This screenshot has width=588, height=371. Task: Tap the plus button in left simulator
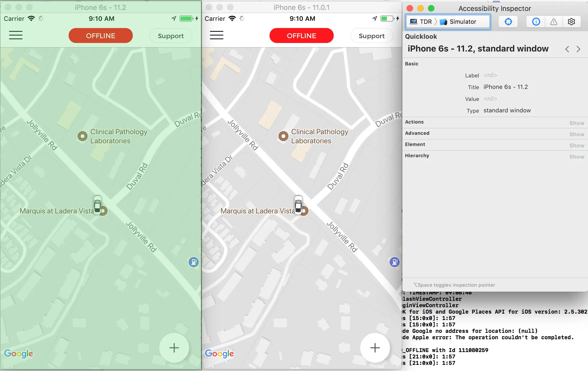[x=174, y=348]
